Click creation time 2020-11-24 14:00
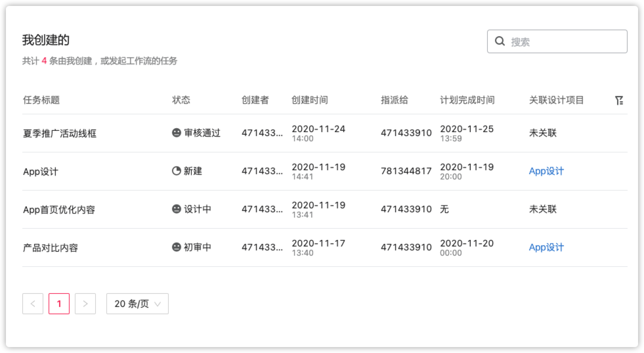Screen dimensions: 644x353 coord(318,133)
